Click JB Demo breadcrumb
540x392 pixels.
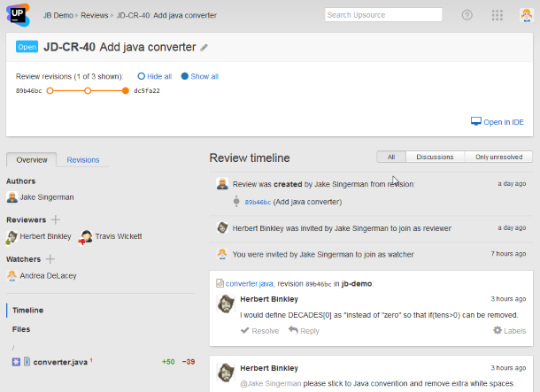(58, 16)
